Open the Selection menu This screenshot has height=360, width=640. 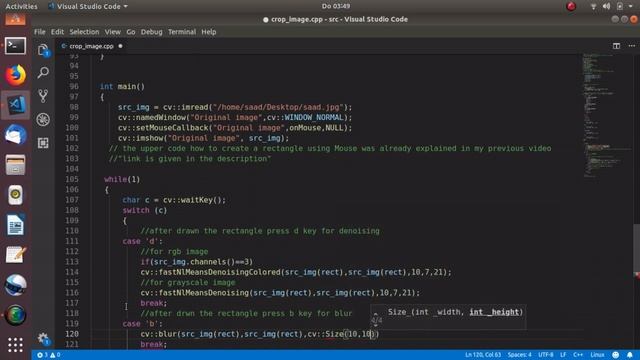pyautogui.click(x=84, y=32)
